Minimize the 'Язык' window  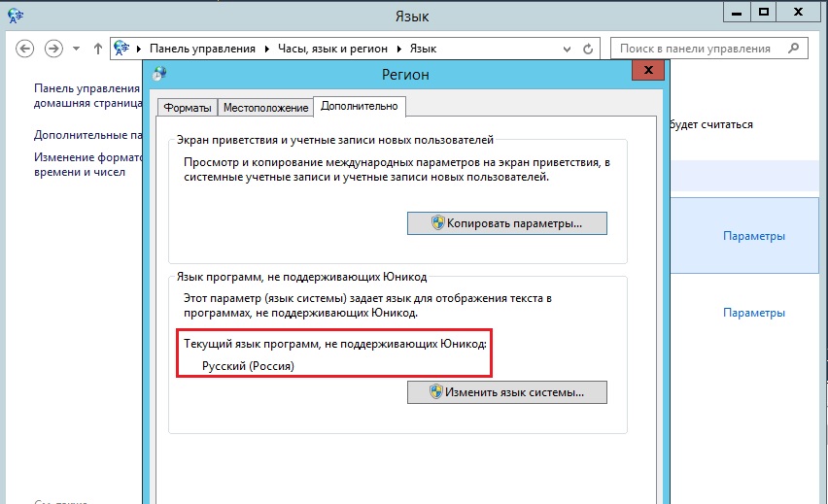click(737, 13)
